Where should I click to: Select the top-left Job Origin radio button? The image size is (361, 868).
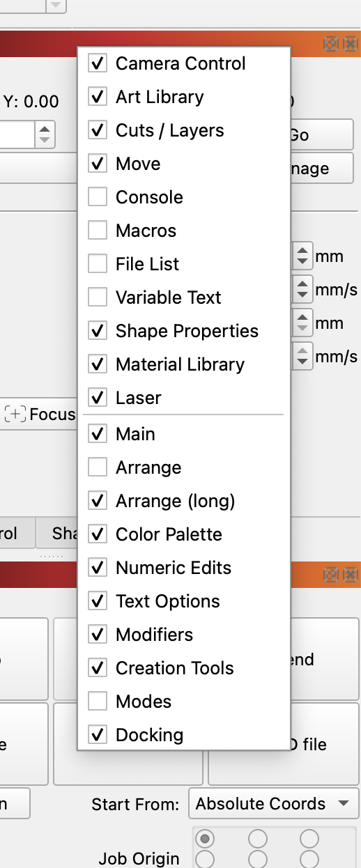(x=206, y=838)
